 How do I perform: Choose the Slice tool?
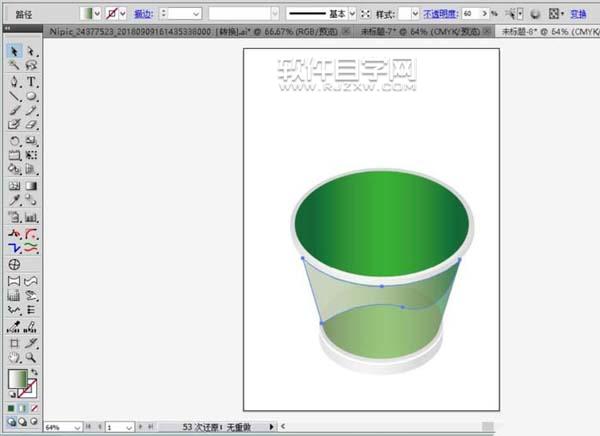coord(31,343)
